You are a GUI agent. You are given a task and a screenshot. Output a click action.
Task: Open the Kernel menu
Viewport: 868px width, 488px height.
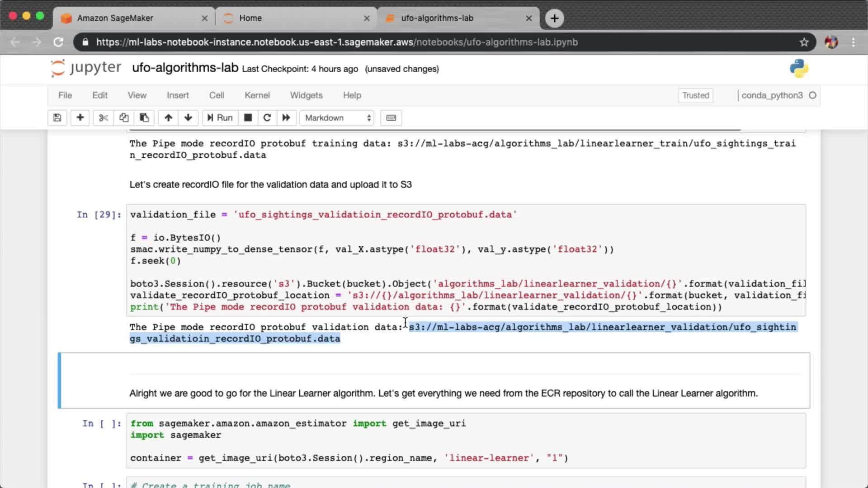point(257,95)
